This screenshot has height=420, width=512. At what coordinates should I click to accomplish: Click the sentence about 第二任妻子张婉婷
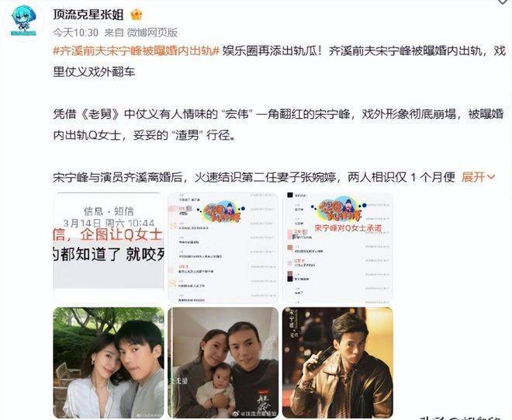click(x=254, y=177)
